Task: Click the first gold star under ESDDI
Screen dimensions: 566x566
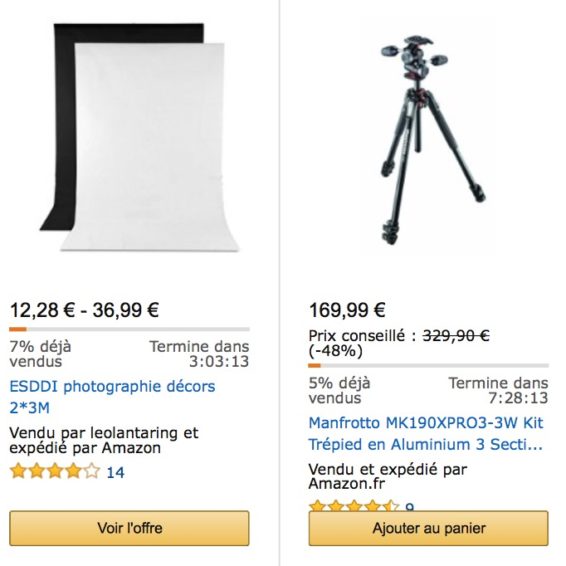Action: point(18,471)
